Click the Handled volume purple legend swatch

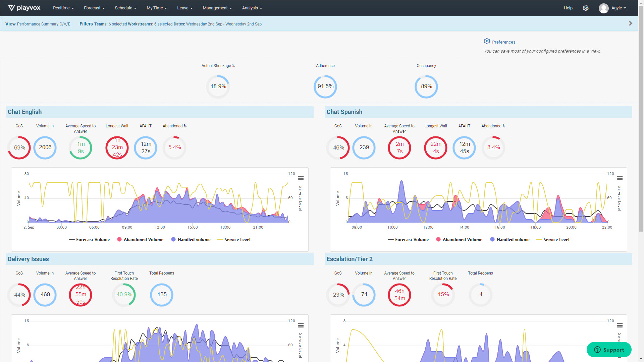tap(173, 239)
